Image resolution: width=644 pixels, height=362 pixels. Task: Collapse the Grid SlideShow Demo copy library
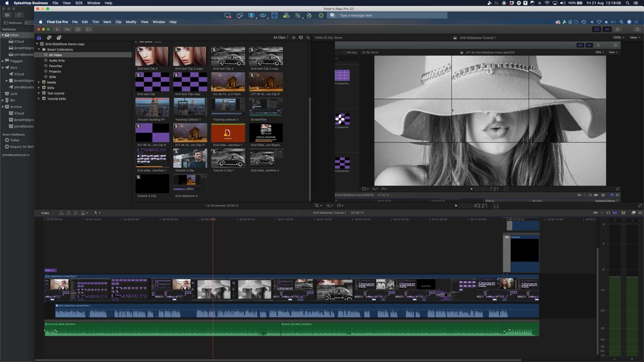pyautogui.click(x=37, y=44)
